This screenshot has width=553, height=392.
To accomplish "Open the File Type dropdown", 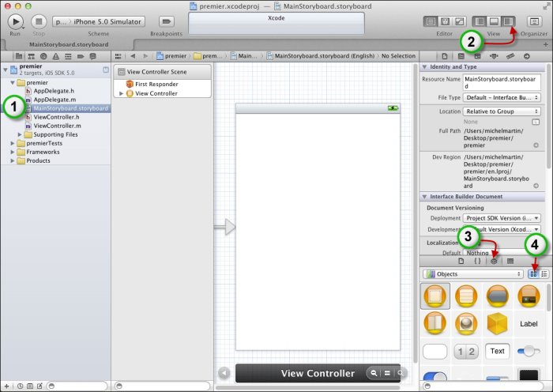I will (x=502, y=97).
